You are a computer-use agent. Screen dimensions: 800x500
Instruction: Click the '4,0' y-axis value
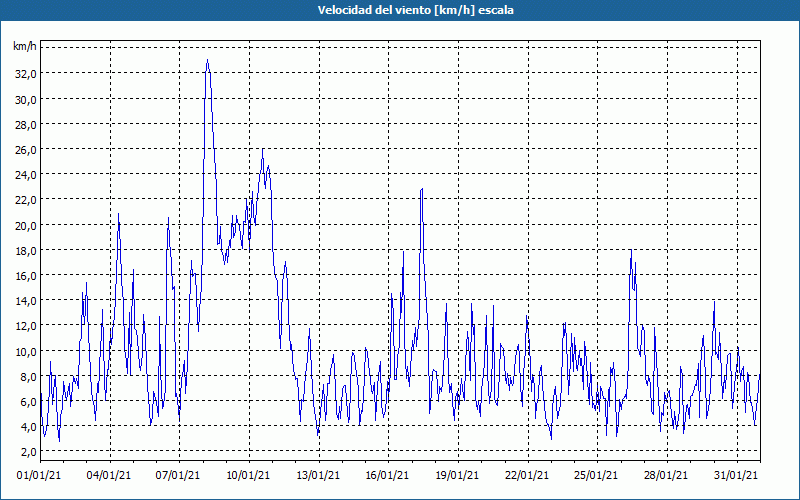(x=28, y=427)
